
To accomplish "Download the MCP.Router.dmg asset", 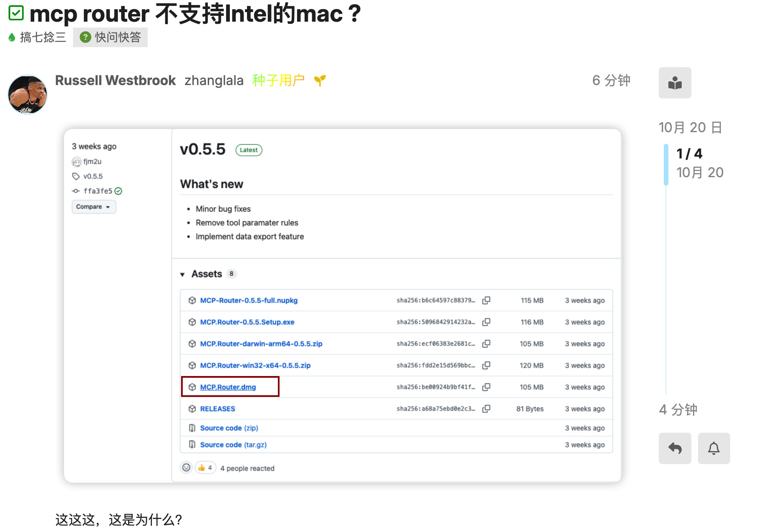I will pyautogui.click(x=228, y=387).
